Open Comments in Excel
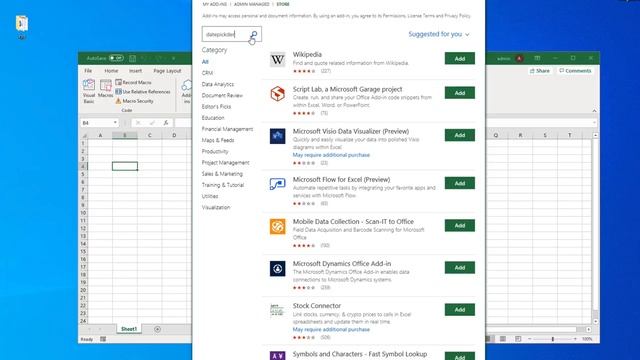Viewport: 640px width, 360px height. click(575, 71)
